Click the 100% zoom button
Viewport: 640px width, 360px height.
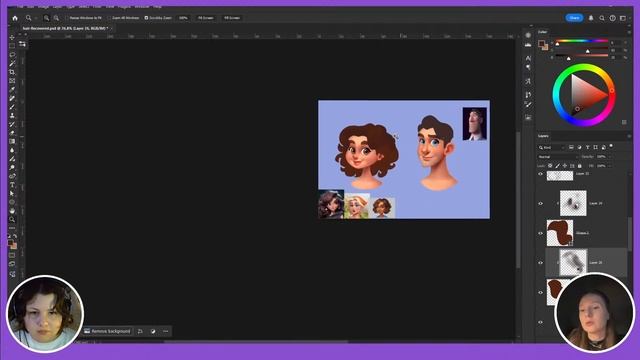183,18
